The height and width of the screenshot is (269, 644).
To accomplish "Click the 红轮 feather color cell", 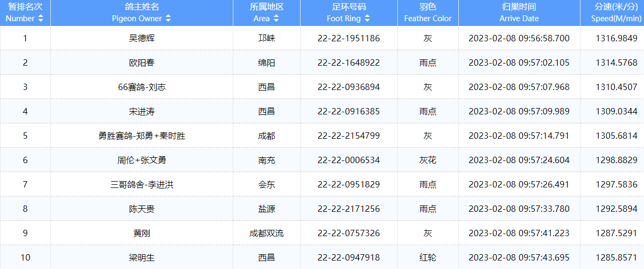I will click(x=428, y=258).
